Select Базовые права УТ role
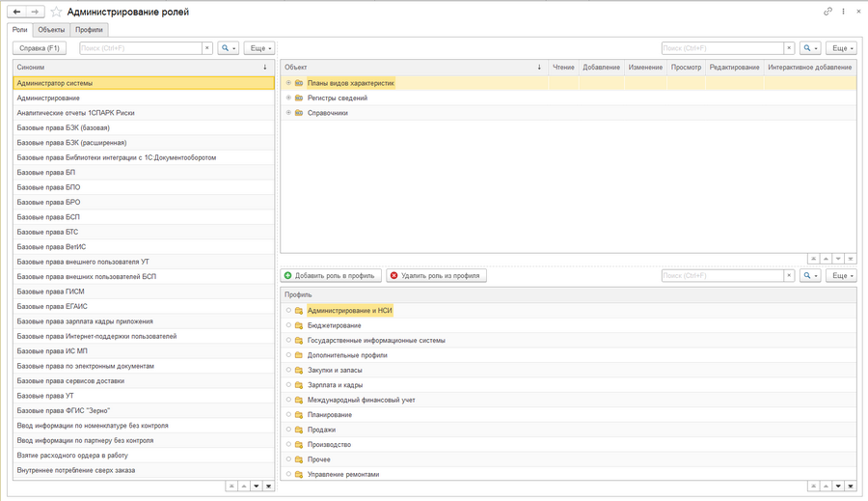Image resolution: width=868 pixels, height=501 pixels. tap(144, 396)
